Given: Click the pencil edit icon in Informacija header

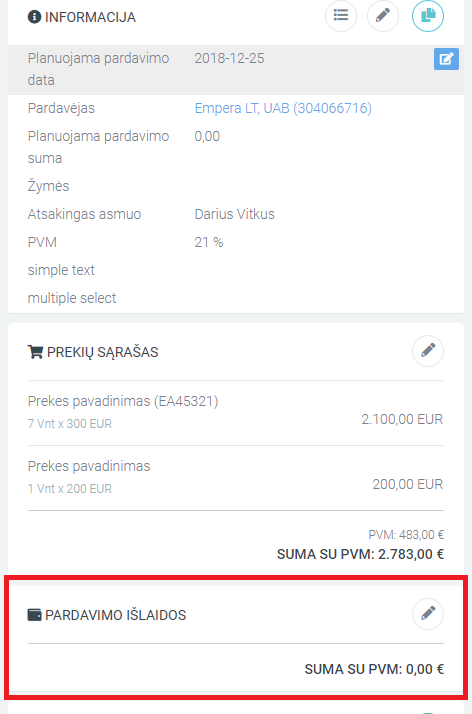Looking at the screenshot, I should pos(383,16).
